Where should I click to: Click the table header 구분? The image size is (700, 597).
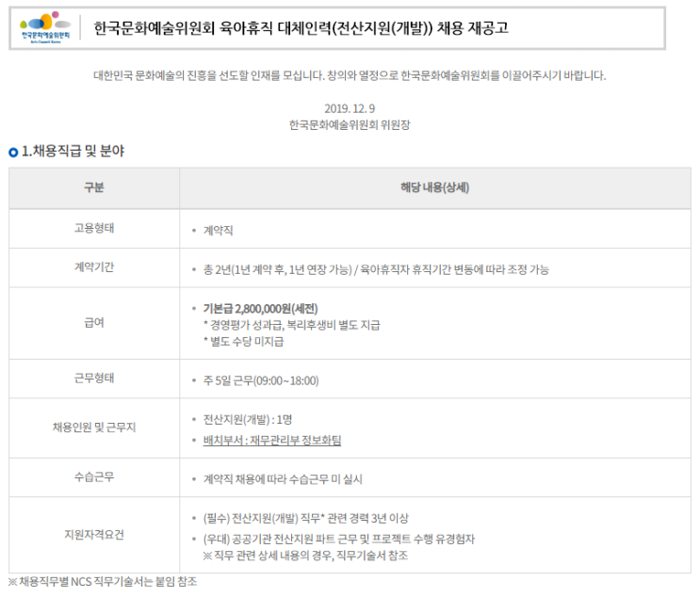tap(94, 187)
